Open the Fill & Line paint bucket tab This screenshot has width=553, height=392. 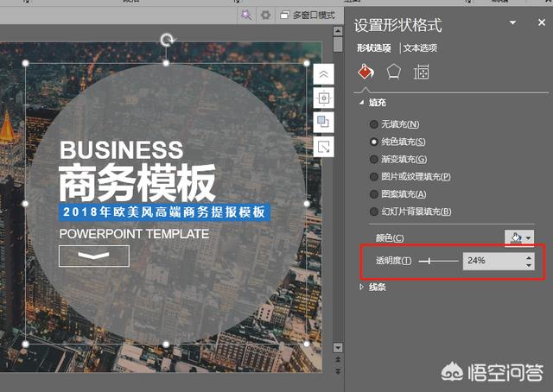365,72
